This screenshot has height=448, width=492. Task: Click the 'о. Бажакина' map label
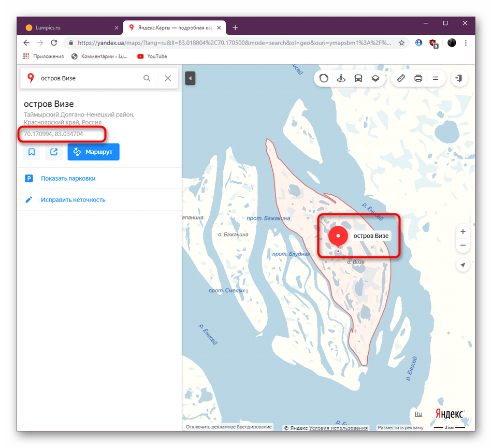[233, 234]
